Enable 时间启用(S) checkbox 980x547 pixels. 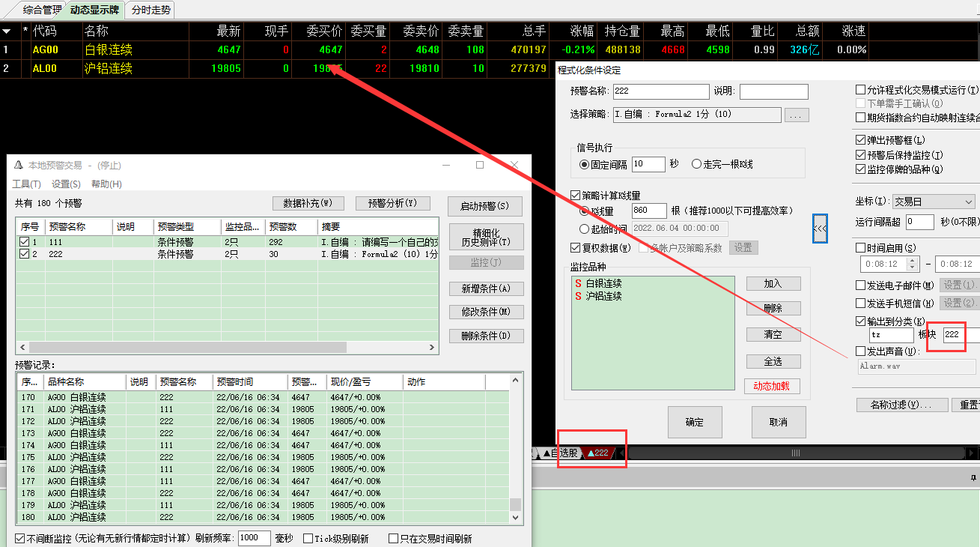(x=860, y=248)
